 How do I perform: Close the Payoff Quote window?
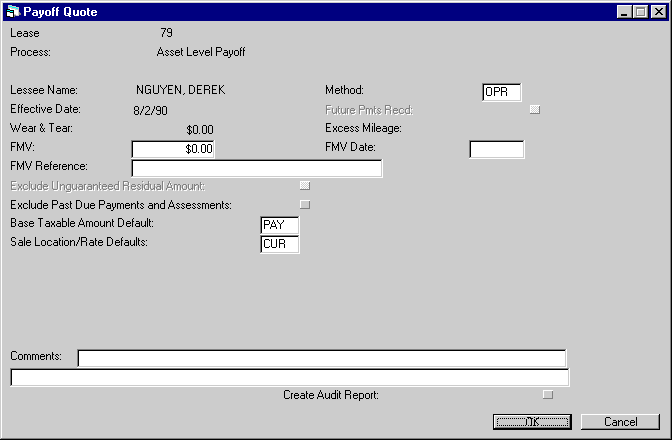(x=658, y=12)
